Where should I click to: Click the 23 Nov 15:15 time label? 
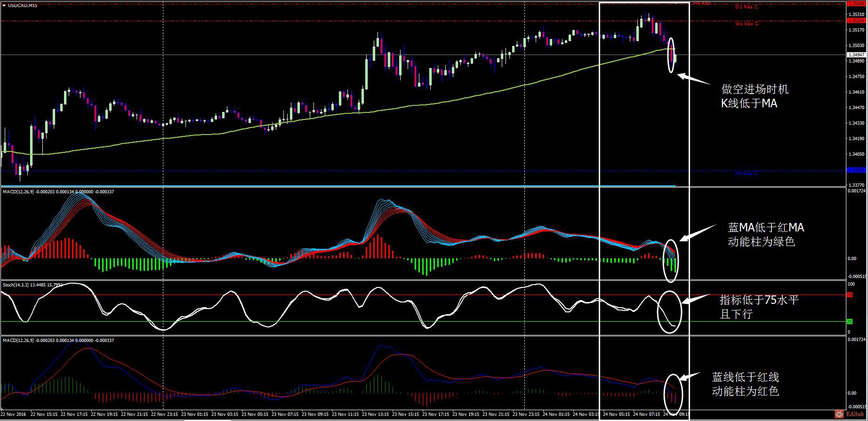pos(406,414)
